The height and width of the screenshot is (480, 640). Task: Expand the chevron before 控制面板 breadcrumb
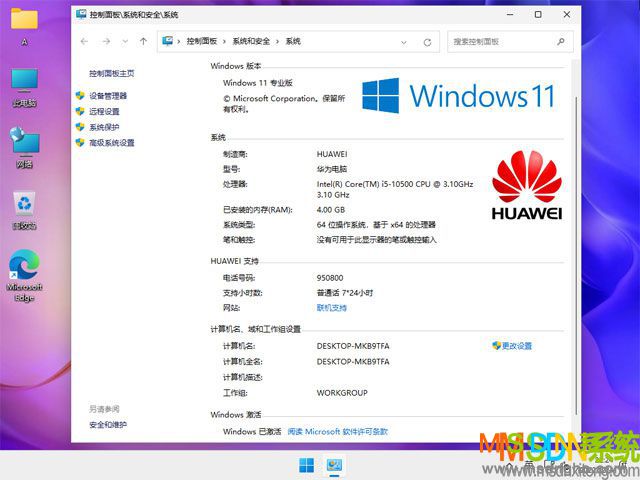(x=179, y=42)
